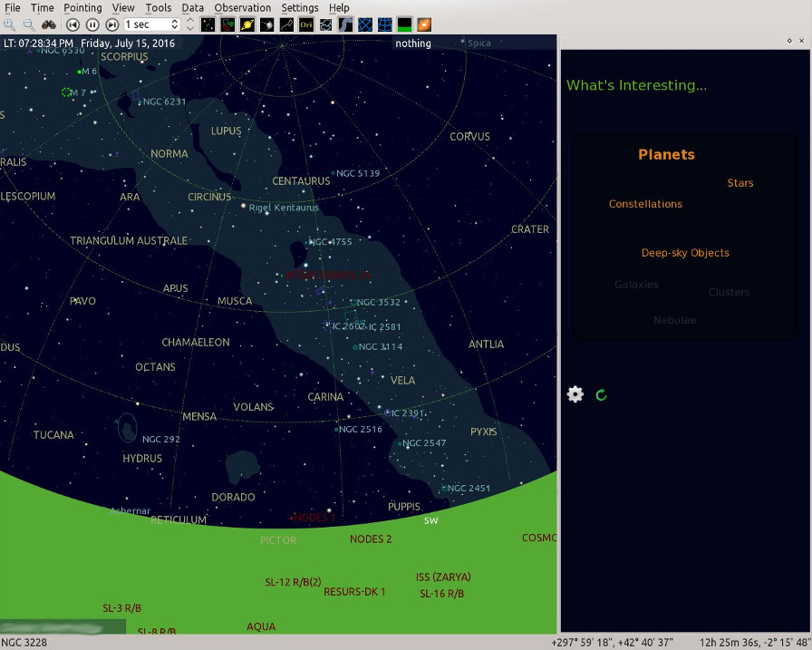Step the clock backward one time step
The height and width of the screenshot is (650, 812).
[73, 24]
